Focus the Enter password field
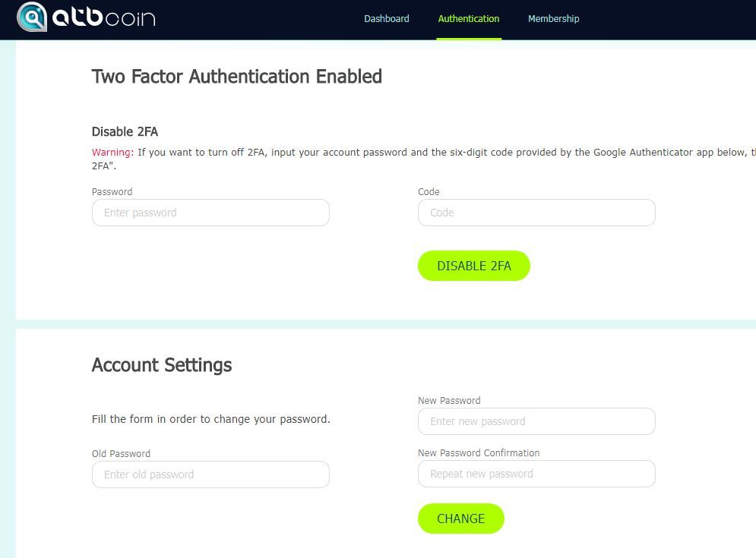 coord(210,213)
